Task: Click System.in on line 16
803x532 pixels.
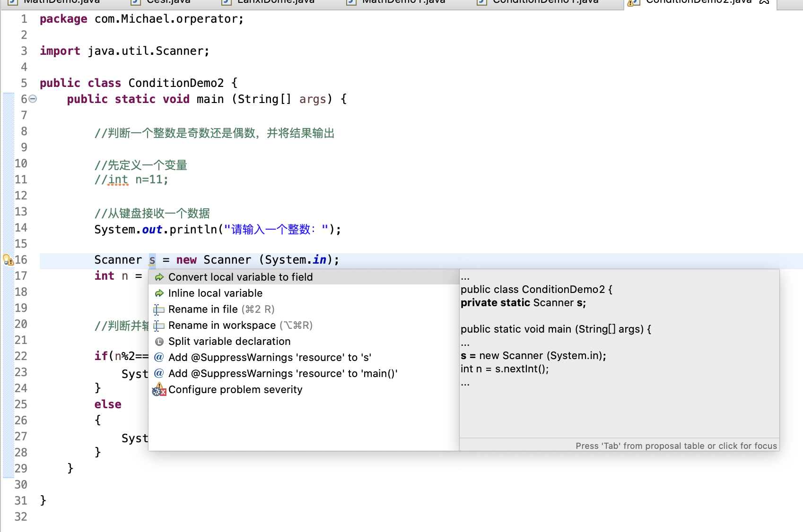Action: click(296, 260)
